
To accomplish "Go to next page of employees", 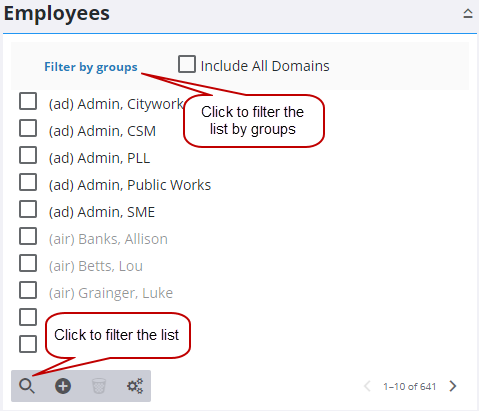I will click(x=453, y=386).
